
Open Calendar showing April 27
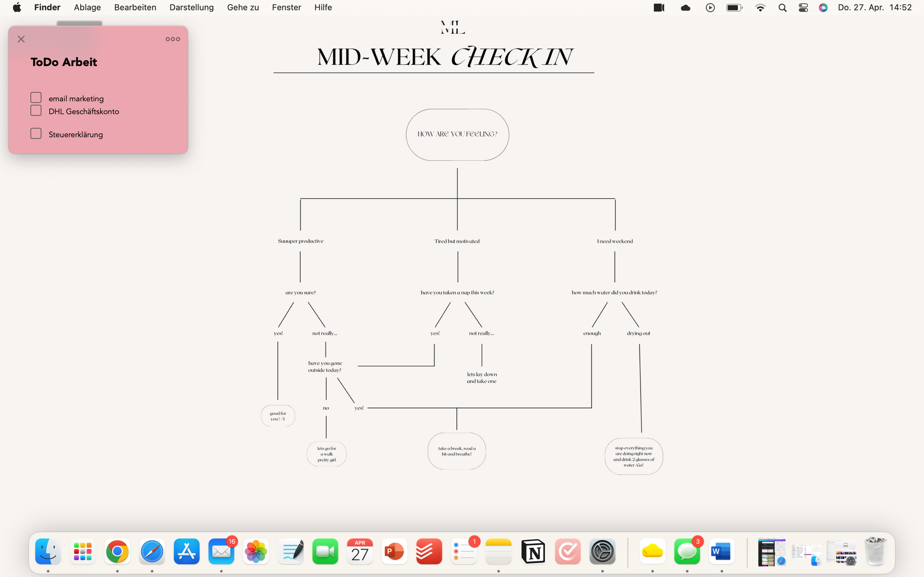359,551
